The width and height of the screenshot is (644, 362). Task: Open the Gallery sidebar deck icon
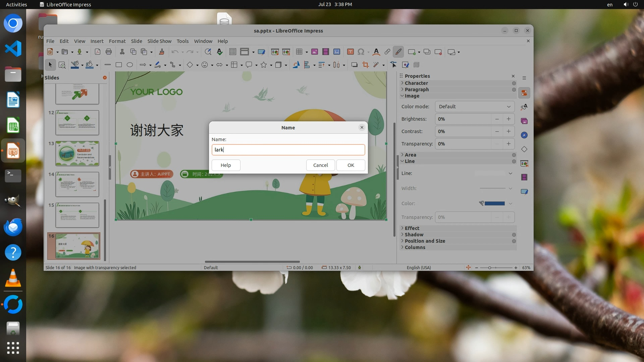pos(524,121)
